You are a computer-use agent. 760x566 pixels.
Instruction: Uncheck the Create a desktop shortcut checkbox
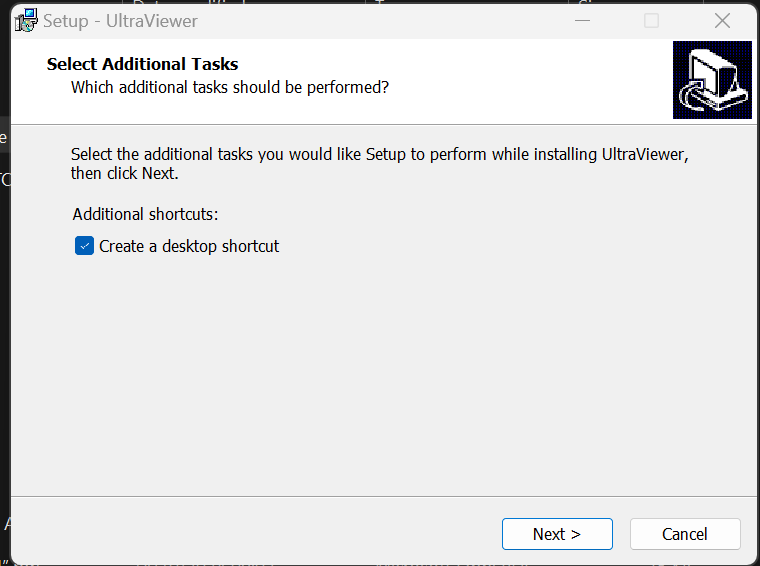pos(84,246)
